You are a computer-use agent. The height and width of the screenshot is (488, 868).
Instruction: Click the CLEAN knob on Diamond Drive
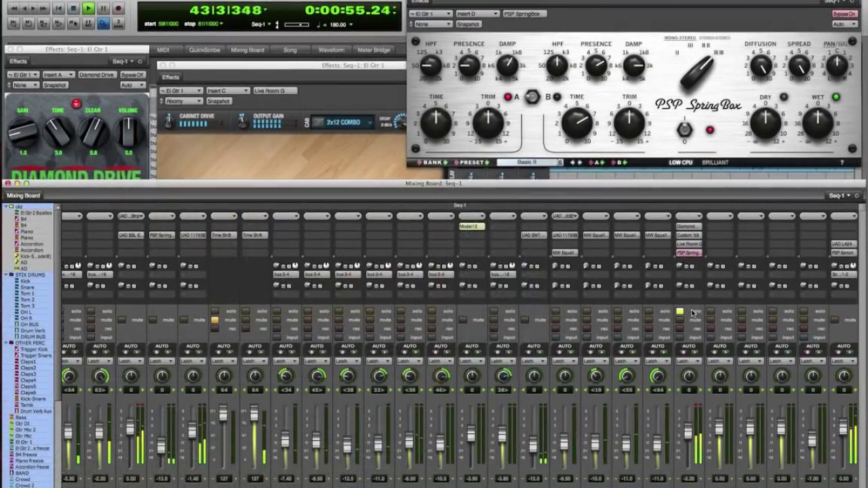click(93, 131)
